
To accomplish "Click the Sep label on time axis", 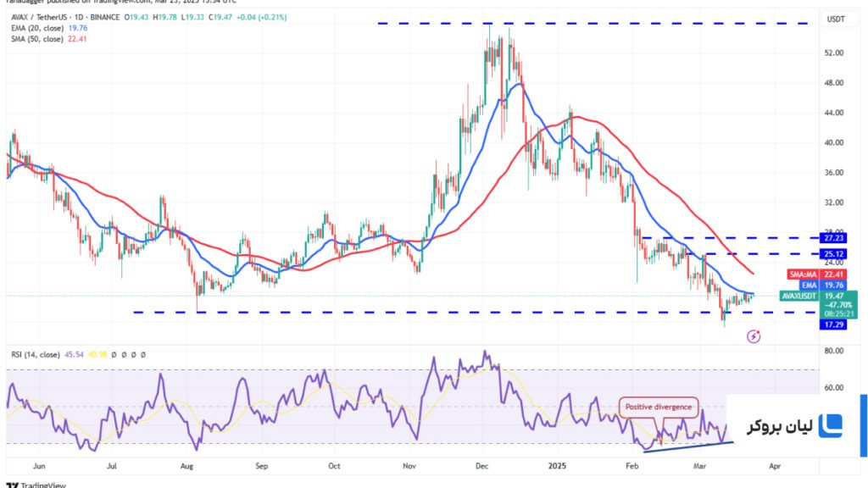I will pyautogui.click(x=262, y=467).
